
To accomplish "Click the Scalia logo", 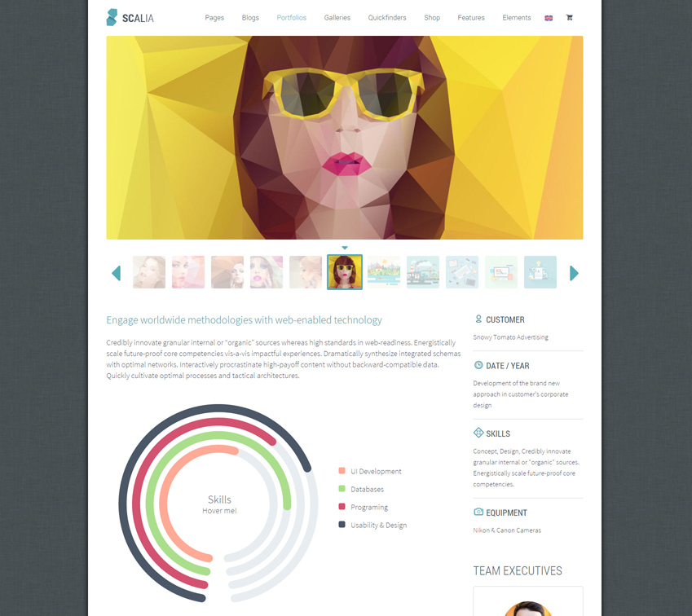I will (x=130, y=17).
